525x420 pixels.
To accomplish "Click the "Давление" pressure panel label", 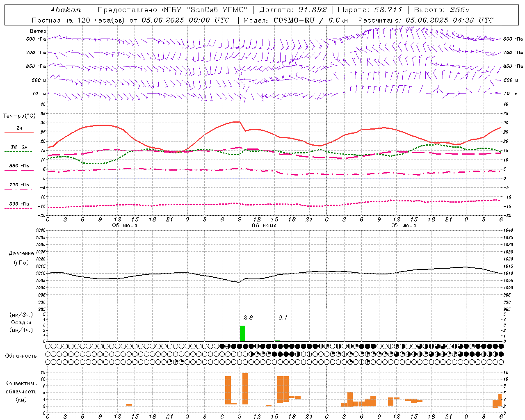I will pos(21,253).
